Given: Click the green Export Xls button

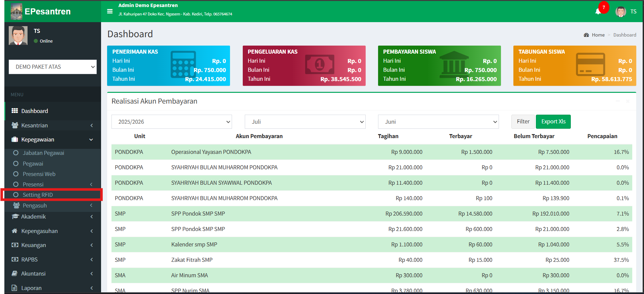Looking at the screenshot, I should click(553, 122).
